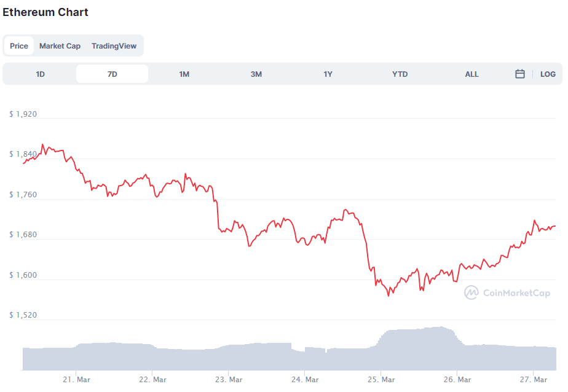Screen dimensions: 568x392
Task: Display all-time data with ALL button
Action: (471, 74)
